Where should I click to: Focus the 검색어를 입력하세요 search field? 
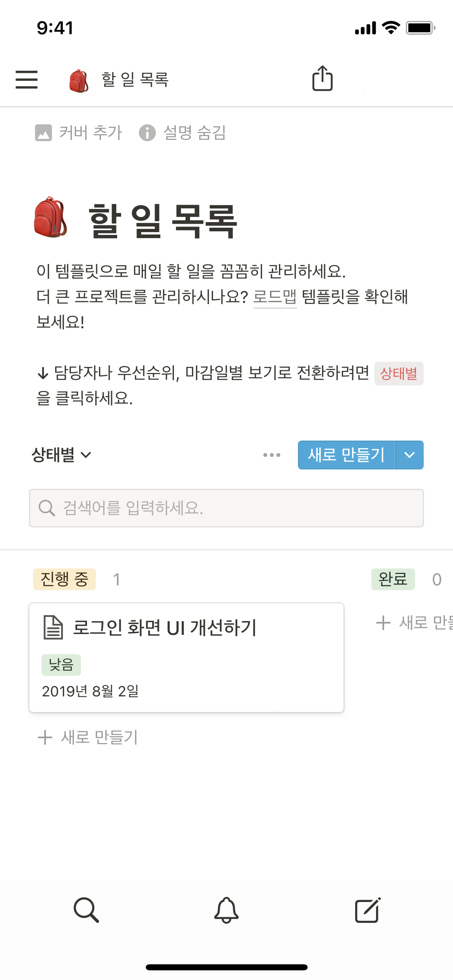point(226,508)
